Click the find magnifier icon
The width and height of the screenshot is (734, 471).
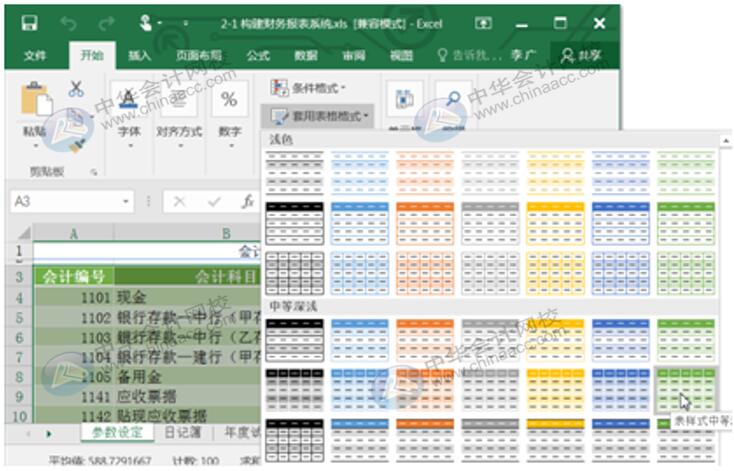(x=453, y=100)
